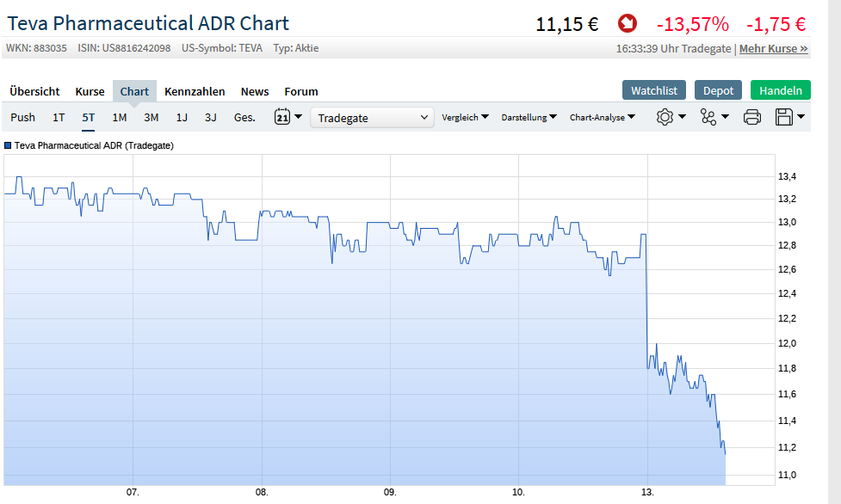Add stock to Watchlist

click(x=653, y=90)
